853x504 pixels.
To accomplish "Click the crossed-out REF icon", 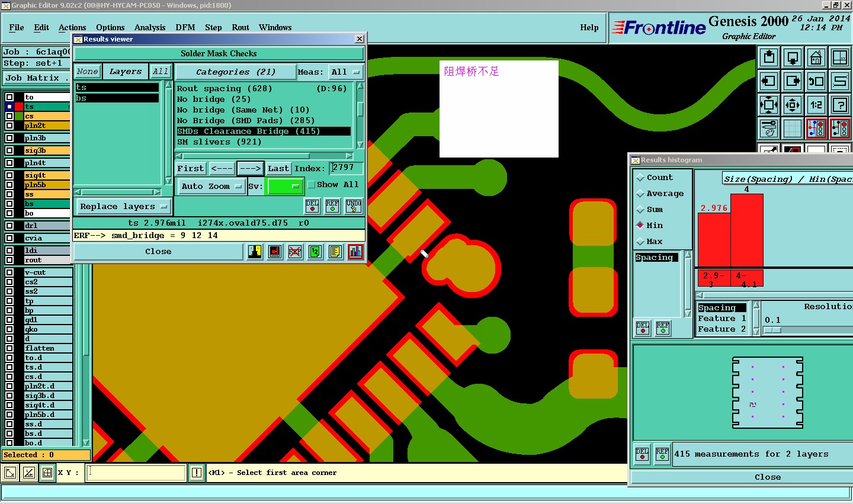I will tap(295, 252).
